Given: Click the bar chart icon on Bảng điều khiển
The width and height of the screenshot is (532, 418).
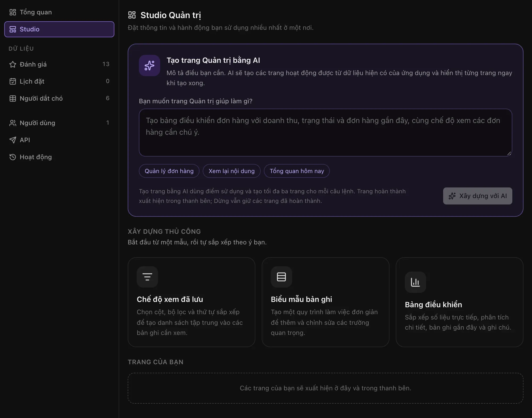Looking at the screenshot, I should [415, 282].
